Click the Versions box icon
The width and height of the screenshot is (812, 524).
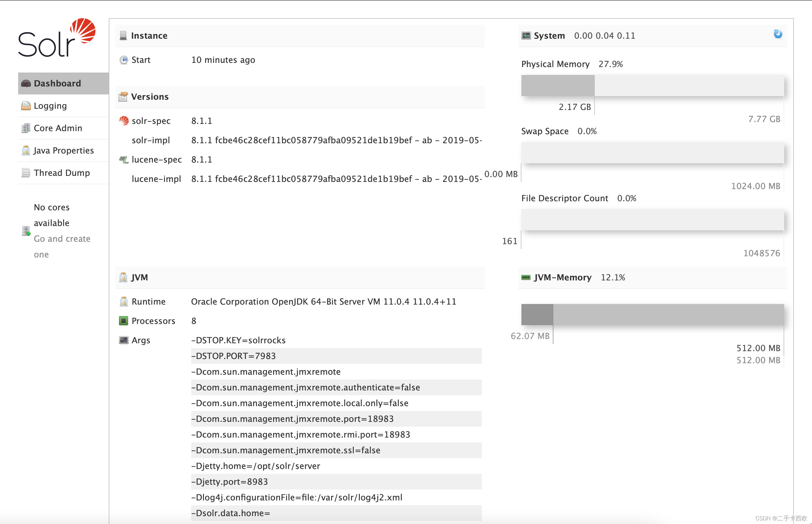(x=123, y=97)
